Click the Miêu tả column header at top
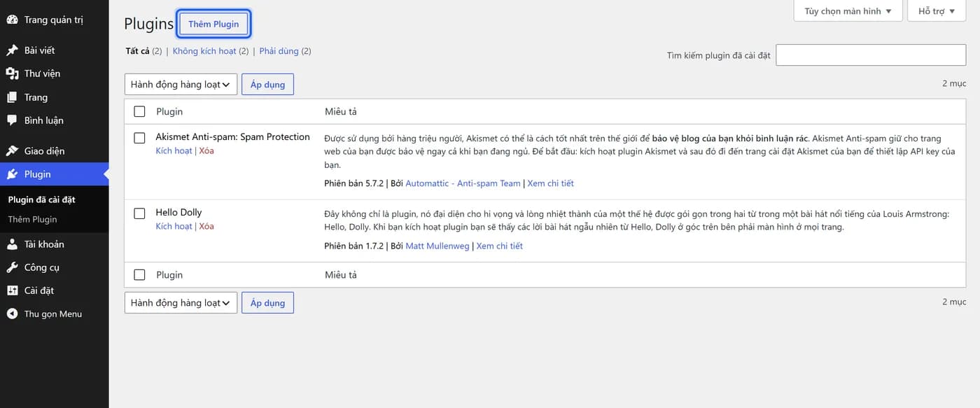 pos(341,111)
